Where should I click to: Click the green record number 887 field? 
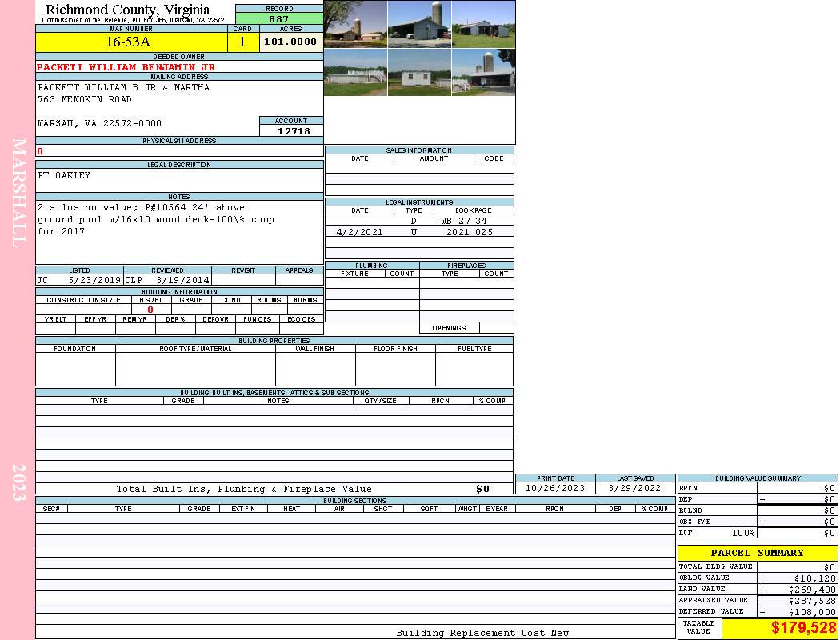[x=279, y=19]
